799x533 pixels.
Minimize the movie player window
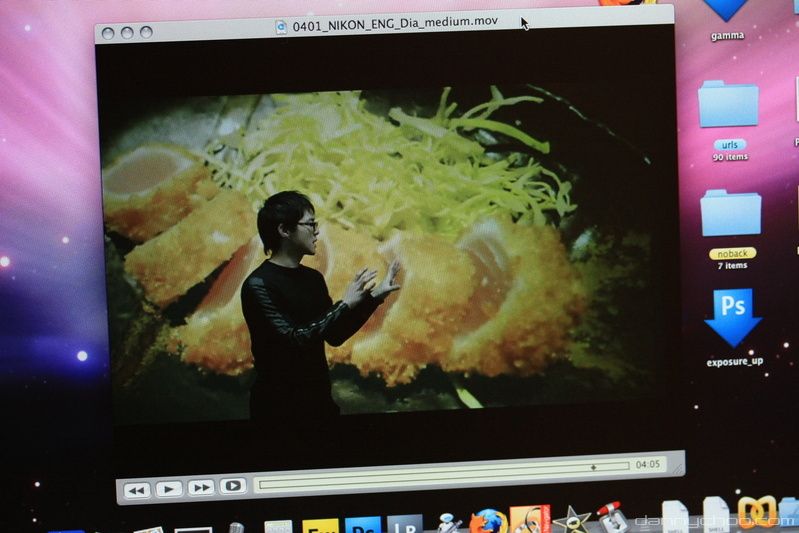coord(127,33)
